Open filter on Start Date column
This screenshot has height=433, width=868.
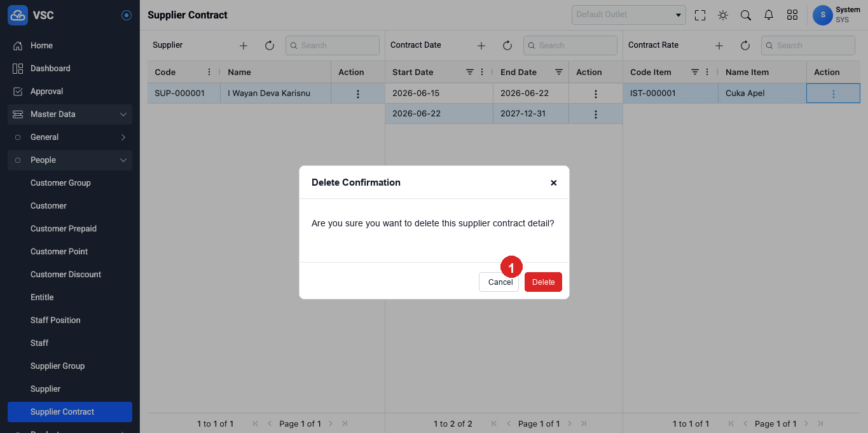pos(470,72)
